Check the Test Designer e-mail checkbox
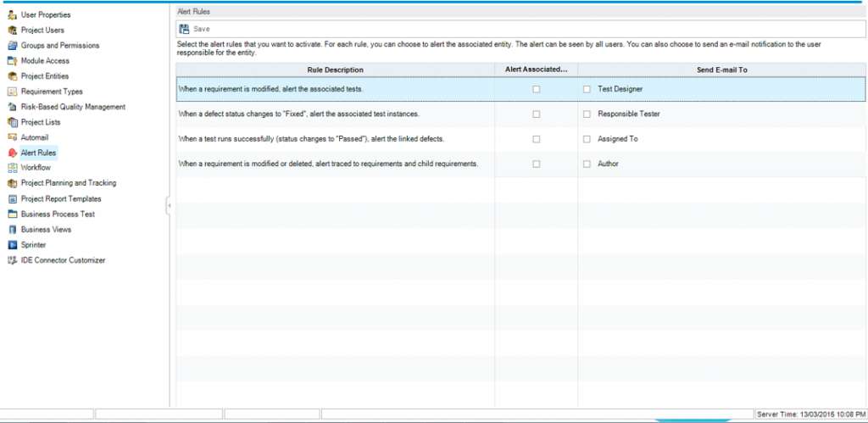 click(x=587, y=89)
